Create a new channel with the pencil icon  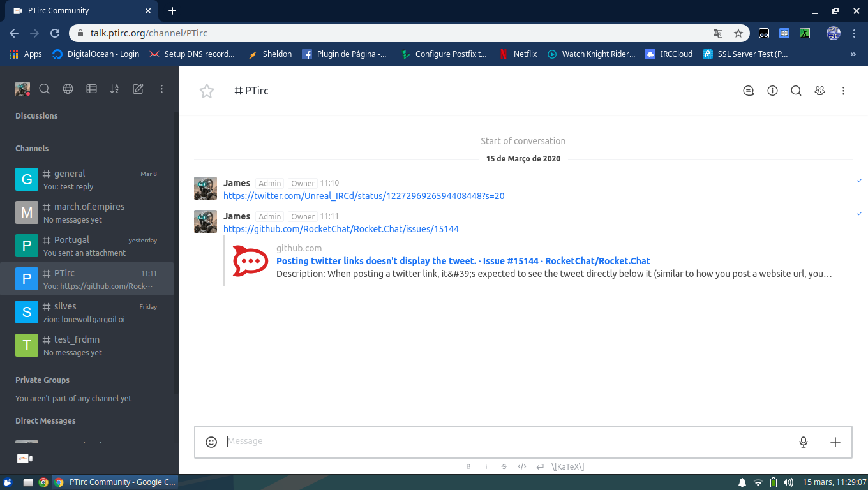[x=138, y=89]
